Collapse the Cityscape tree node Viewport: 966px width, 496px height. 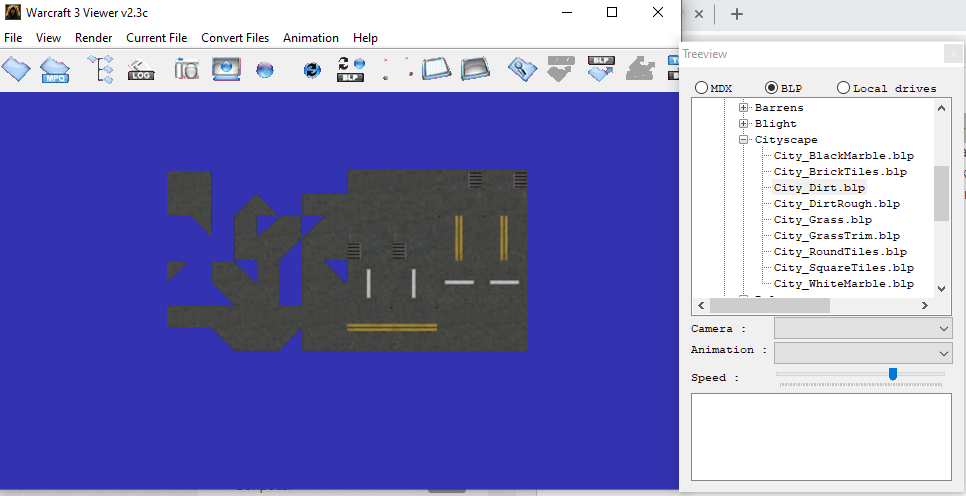click(x=744, y=139)
